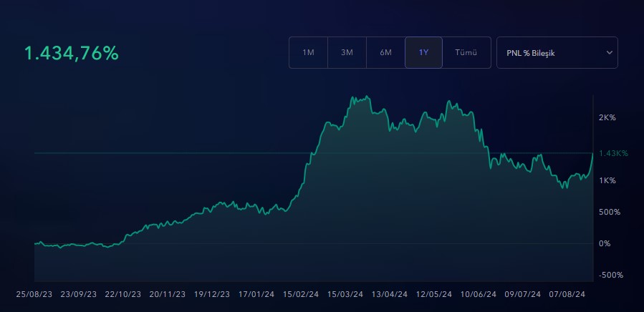Select the 6M time range tab
This screenshot has width=644, height=312.
[x=385, y=52]
